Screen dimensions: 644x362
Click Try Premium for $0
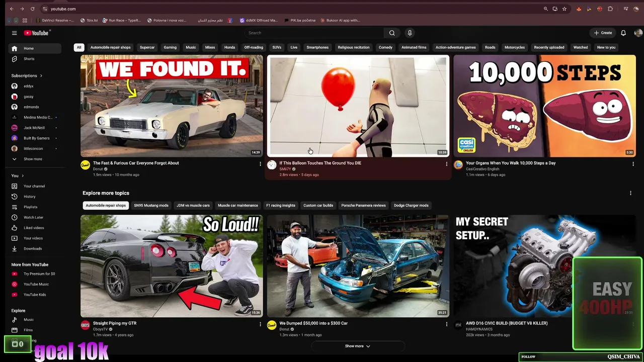click(x=35, y=274)
